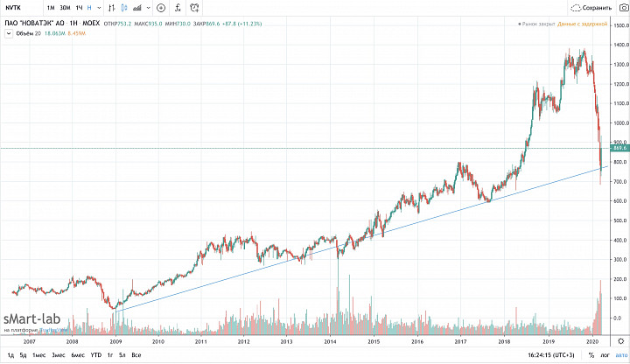Viewport: 630px width, 364px height.
Task: Set range to 5л
Action: [x=122, y=355]
